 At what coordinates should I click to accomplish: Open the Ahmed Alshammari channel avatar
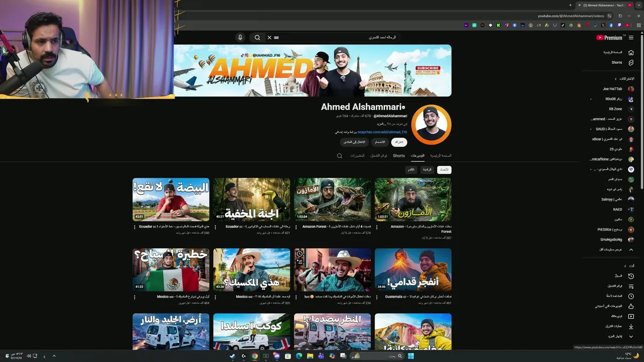point(431,125)
